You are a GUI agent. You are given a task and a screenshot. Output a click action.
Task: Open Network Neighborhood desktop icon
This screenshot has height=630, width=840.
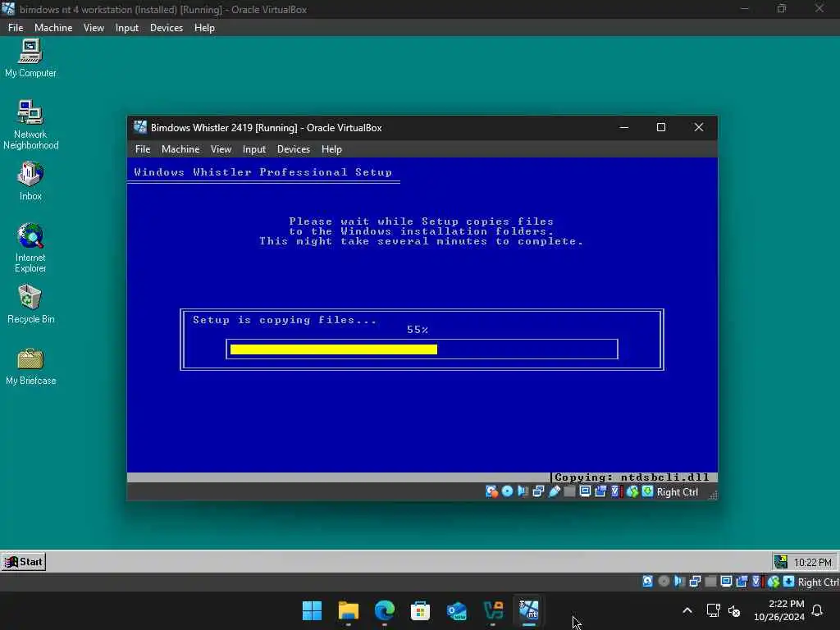click(30, 125)
